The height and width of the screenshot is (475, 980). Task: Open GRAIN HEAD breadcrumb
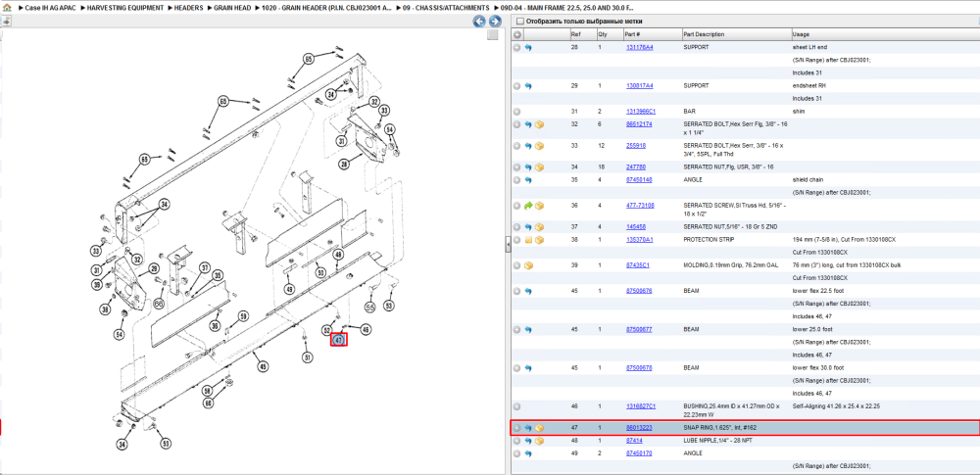[232, 8]
